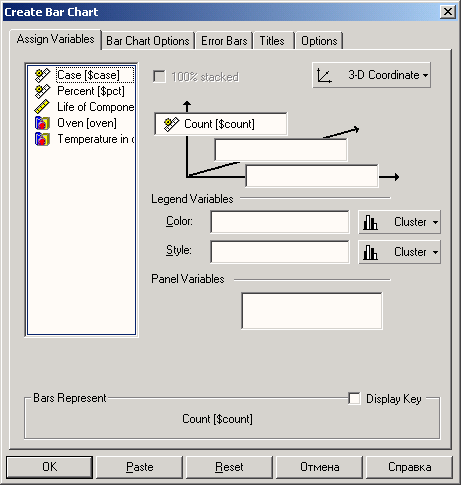
Task: Click the Temperature variable icon
Action: coord(42,139)
